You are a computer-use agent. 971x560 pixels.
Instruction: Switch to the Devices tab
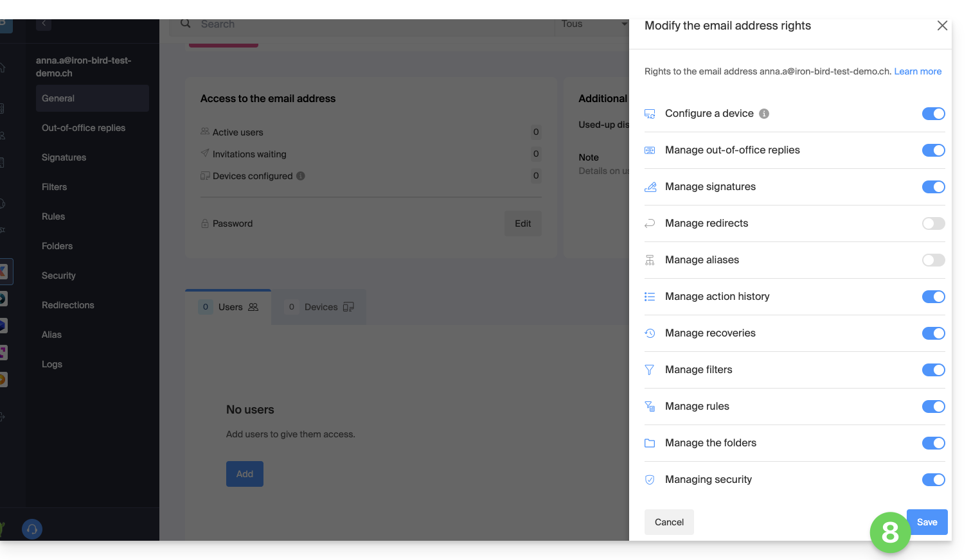pos(320,307)
